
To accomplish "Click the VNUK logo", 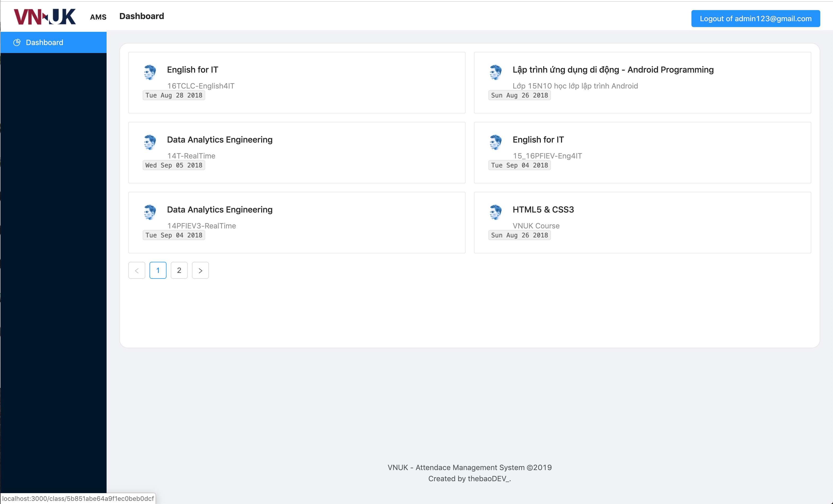I will [x=45, y=16].
